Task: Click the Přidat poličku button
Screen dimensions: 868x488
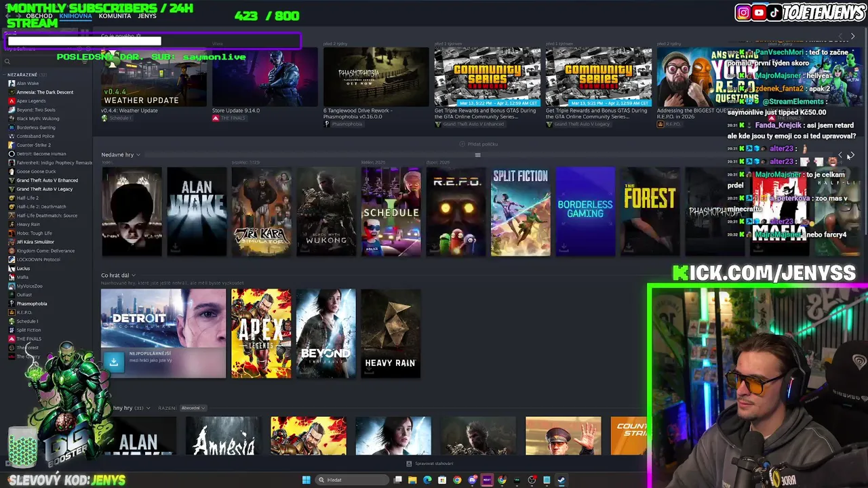Action: (479, 144)
